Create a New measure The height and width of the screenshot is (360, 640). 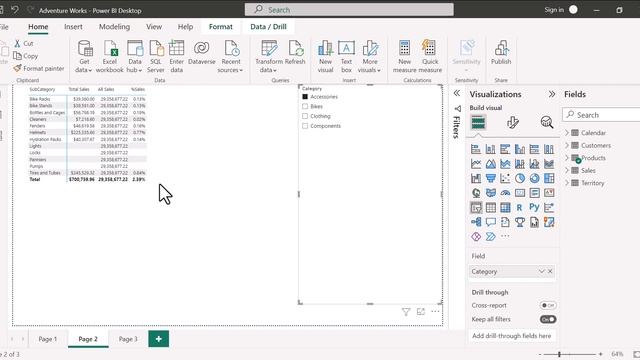(x=404, y=57)
